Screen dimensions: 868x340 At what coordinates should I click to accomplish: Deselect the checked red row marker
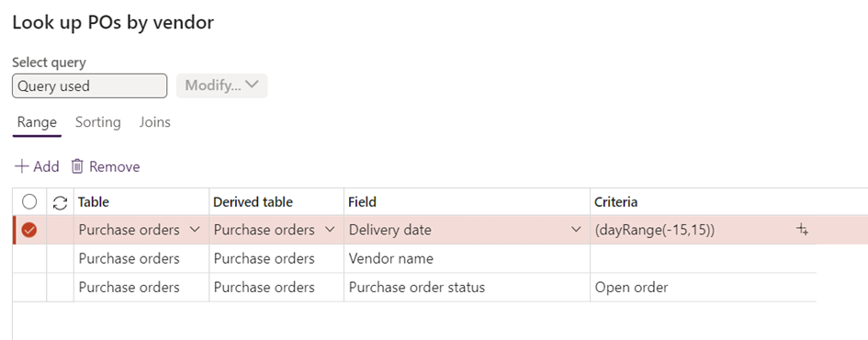[x=29, y=230]
